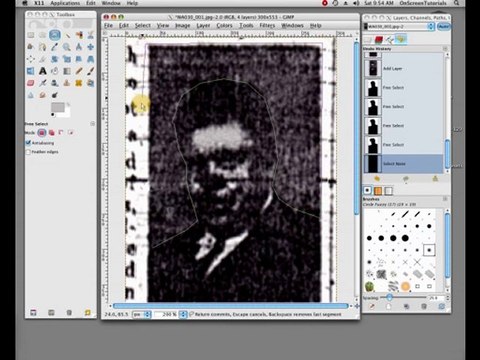This screenshot has height=360, width=480.
Task: Switch to the Channels tab
Action: 379,40
